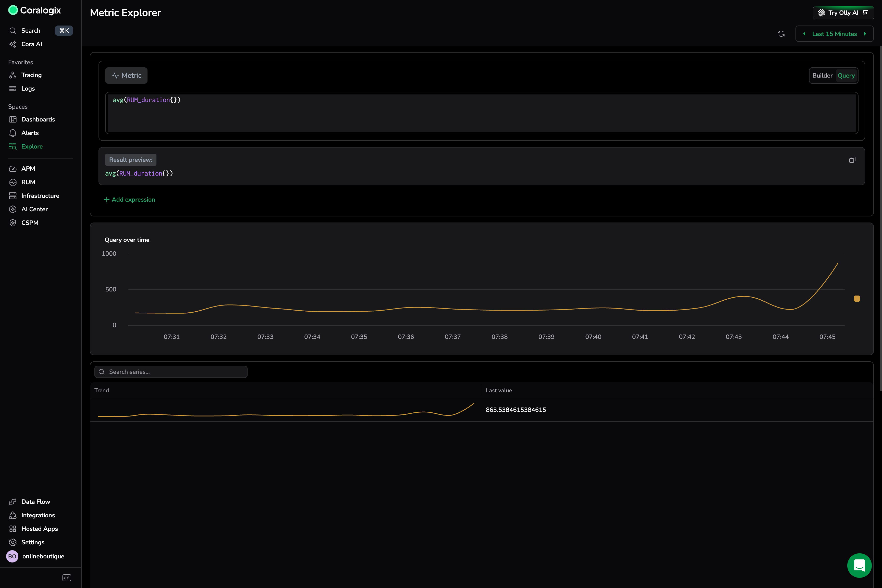The image size is (882, 588).
Task: Open Integrations in the sidebar
Action: (x=38, y=515)
